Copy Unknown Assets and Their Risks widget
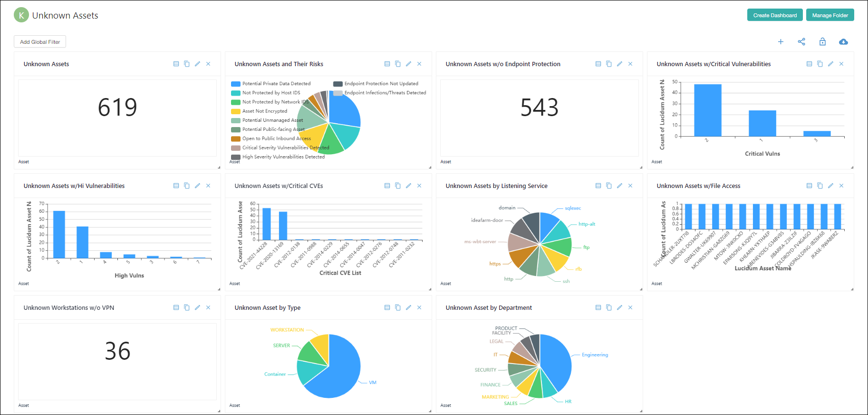This screenshot has width=868, height=415. click(x=398, y=64)
